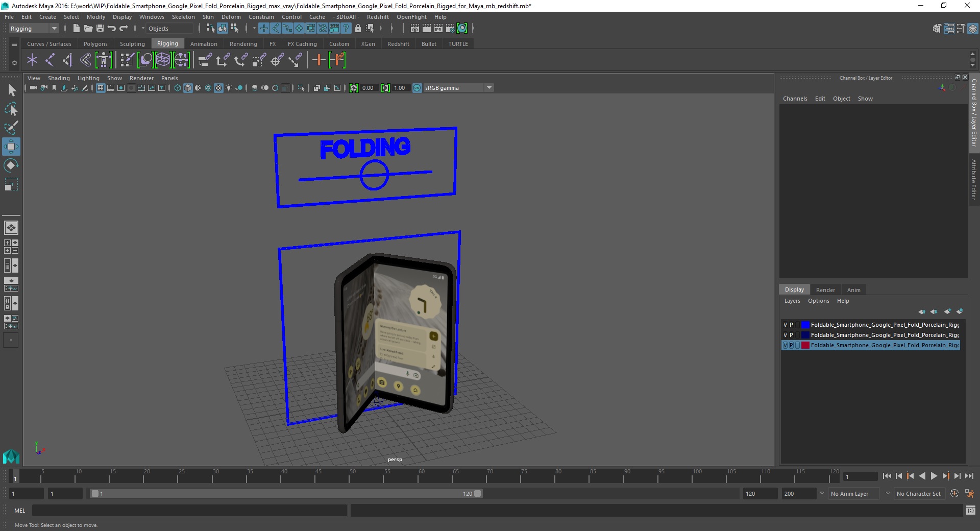Open the Skeleton menu

[183, 17]
